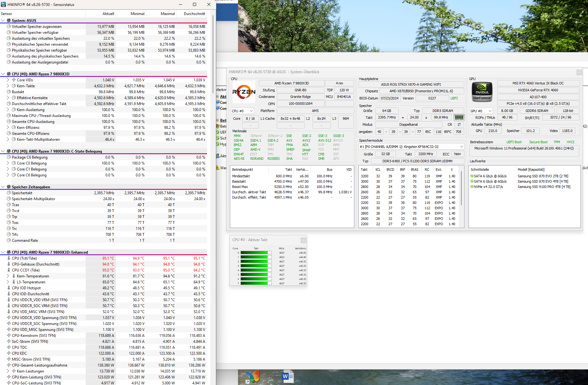The height and width of the screenshot is (385, 588).
Task: Click the Secure Boot label
Action: (538, 142)
